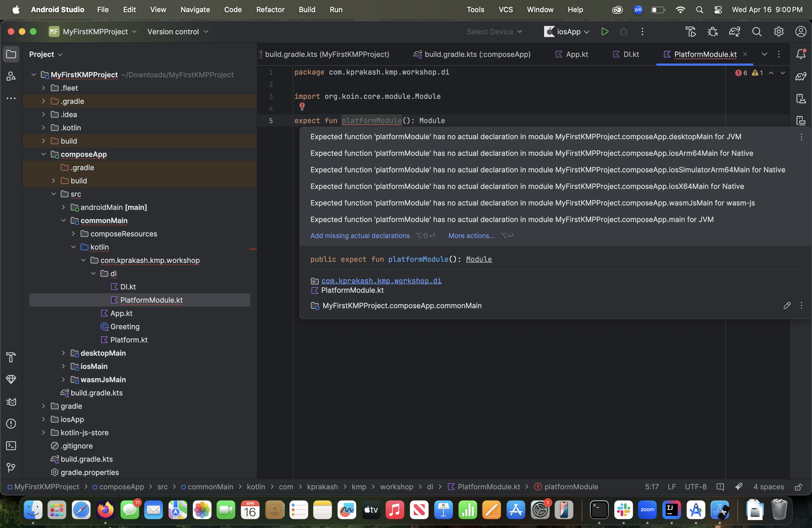Open Slack from the Dock
The height and width of the screenshot is (528, 812).
623,509
